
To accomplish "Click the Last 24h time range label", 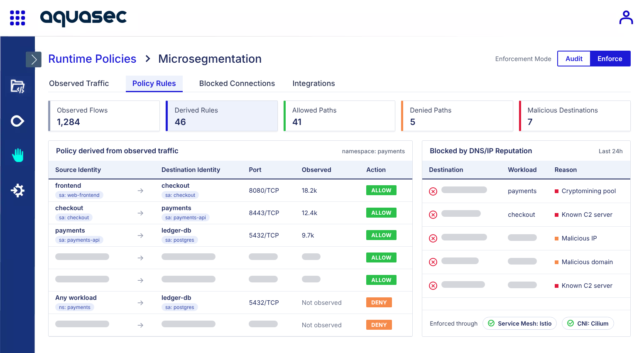I will 610,151.
